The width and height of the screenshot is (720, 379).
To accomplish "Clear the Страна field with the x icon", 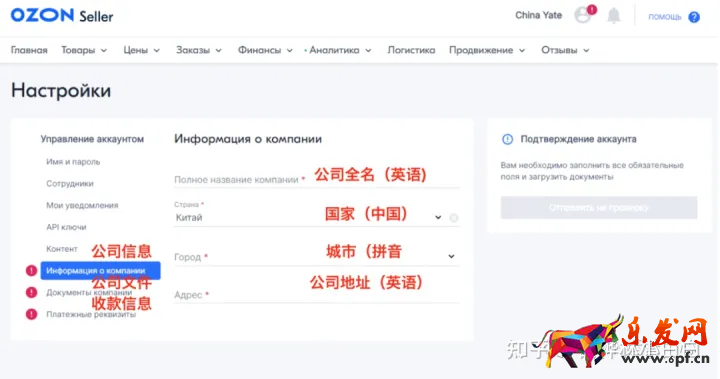I will click(x=454, y=218).
